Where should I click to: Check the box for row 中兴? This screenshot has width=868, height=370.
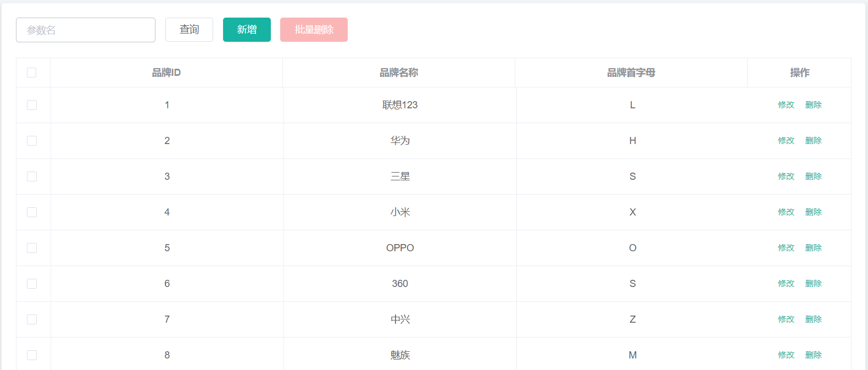[32, 319]
